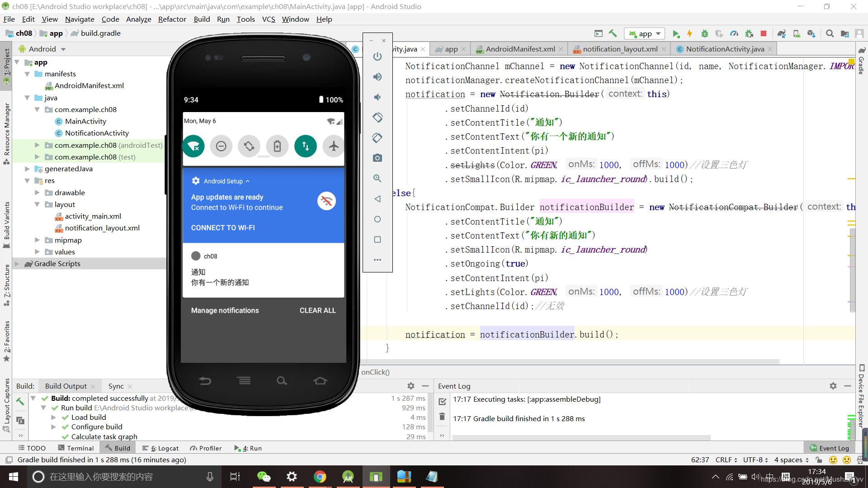Debug the app with the bug icon
Image resolution: width=868 pixels, height=488 pixels.
click(705, 33)
